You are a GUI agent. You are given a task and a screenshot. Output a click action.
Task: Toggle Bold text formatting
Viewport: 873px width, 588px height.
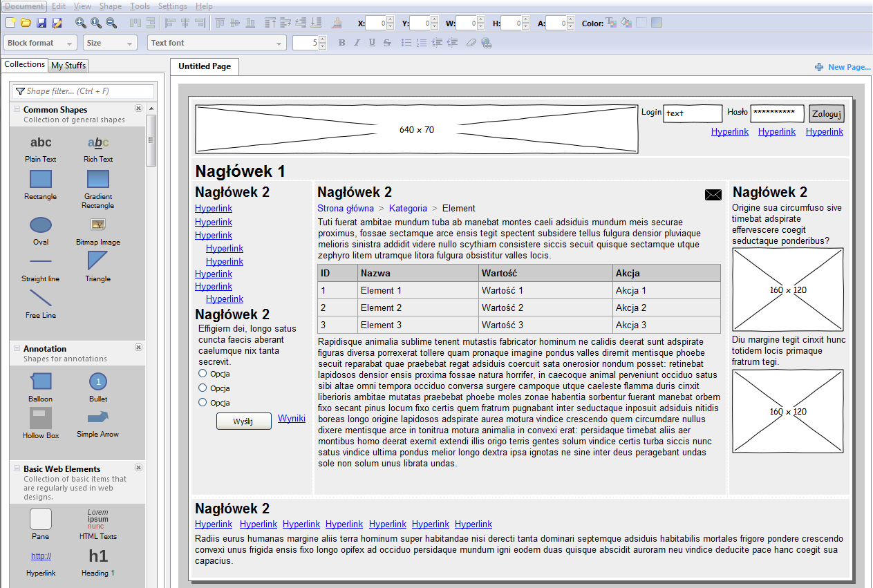coord(341,43)
